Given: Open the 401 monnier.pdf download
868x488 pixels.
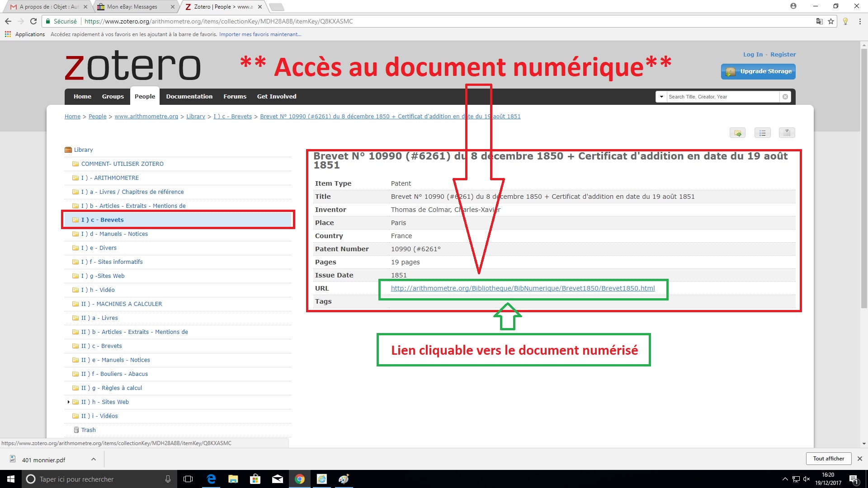Looking at the screenshot, I should coord(43,460).
